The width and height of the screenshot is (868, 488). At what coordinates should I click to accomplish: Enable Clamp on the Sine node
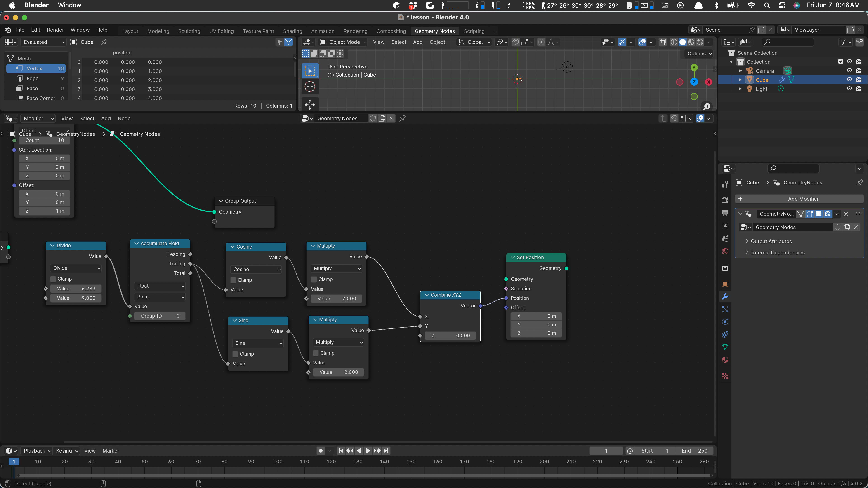coord(236,354)
